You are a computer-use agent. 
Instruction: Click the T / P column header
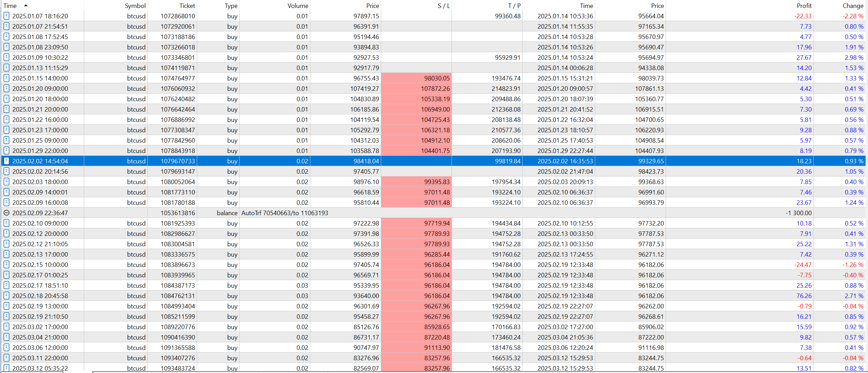[514, 6]
